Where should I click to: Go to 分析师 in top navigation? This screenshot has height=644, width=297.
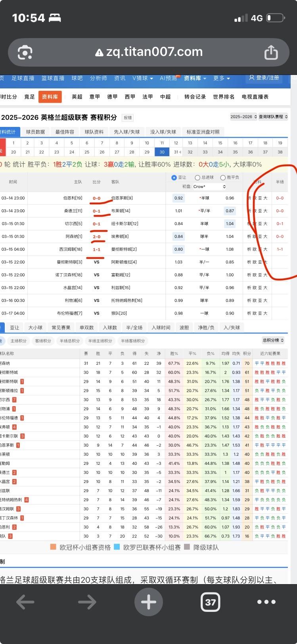click(98, 78)
